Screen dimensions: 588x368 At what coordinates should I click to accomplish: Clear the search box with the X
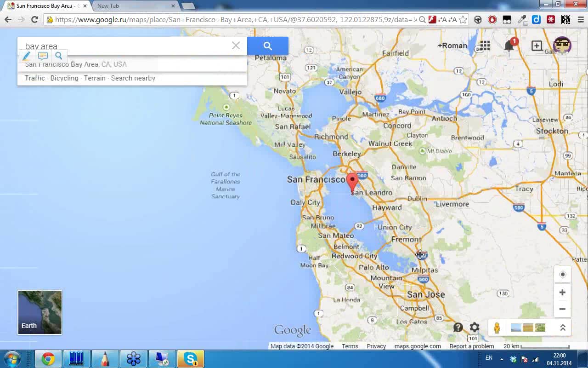click(236, 46)
